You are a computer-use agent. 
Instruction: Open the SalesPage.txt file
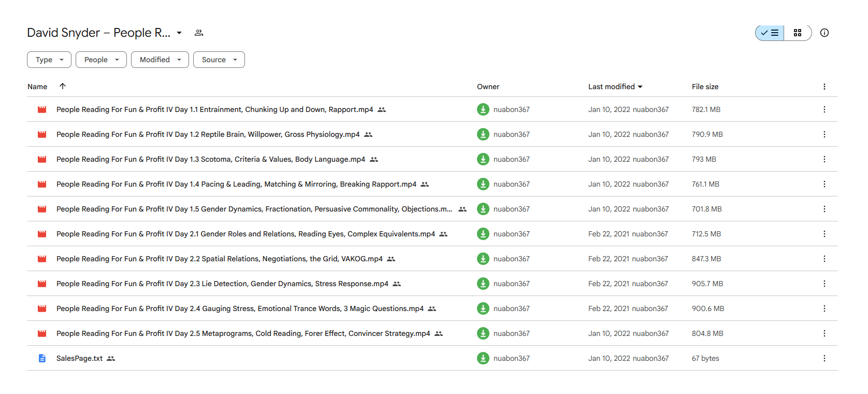(79, 358)
